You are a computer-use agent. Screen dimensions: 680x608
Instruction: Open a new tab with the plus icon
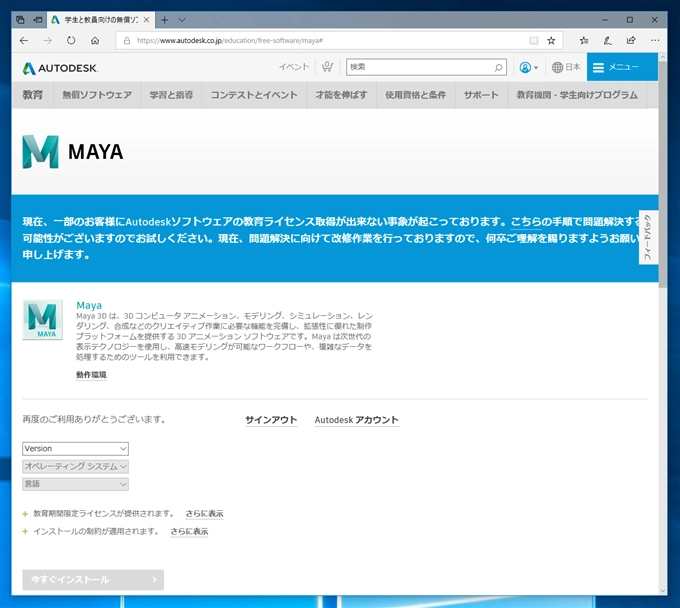pos(165,20)
